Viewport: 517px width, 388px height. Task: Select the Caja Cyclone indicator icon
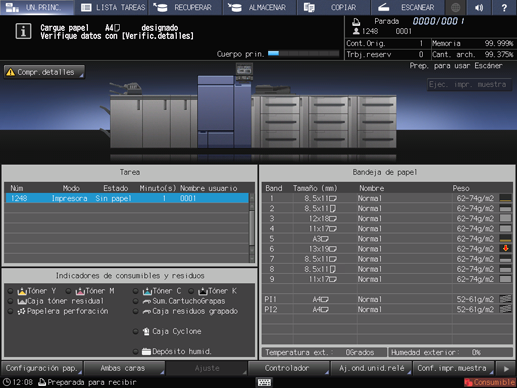pos(146,331)
